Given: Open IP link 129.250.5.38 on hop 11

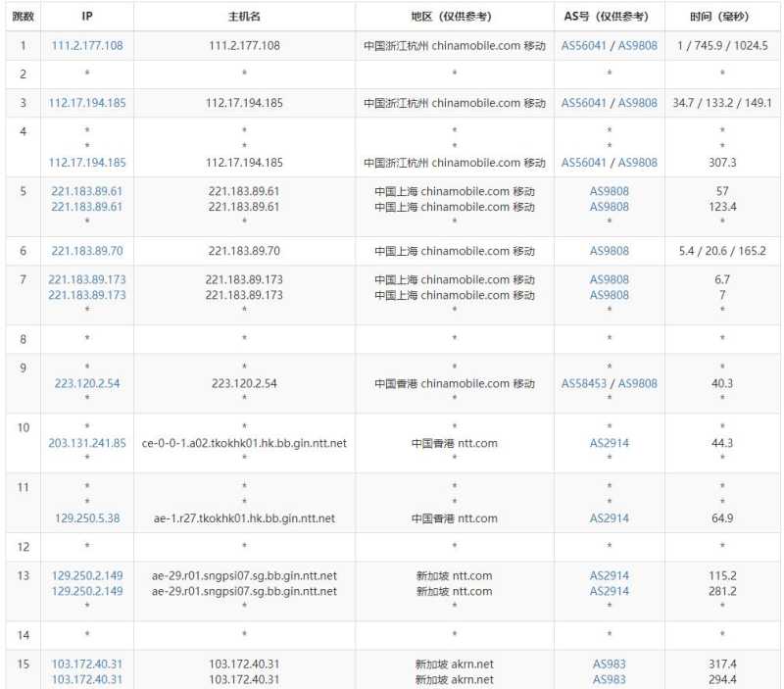Looking at the screenshot, I should (x=86, y=518).
